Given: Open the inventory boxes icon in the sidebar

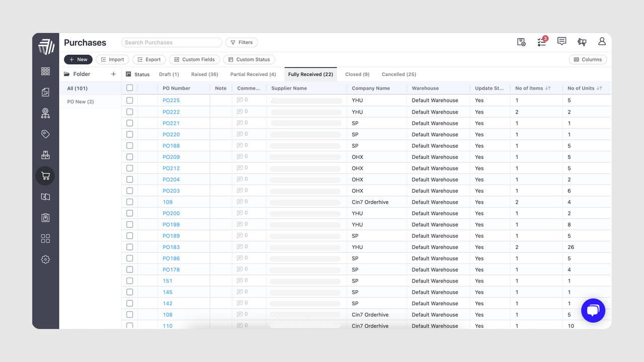Looking at the screenshot, I should tap(45, 155).
